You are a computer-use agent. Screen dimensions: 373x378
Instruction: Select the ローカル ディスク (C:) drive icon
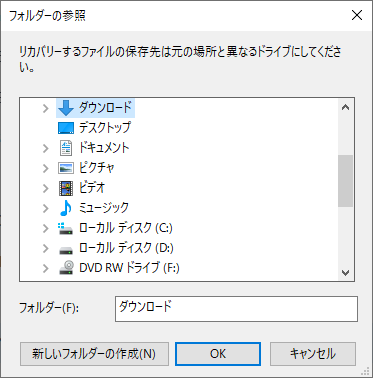(x=66, y=229)
